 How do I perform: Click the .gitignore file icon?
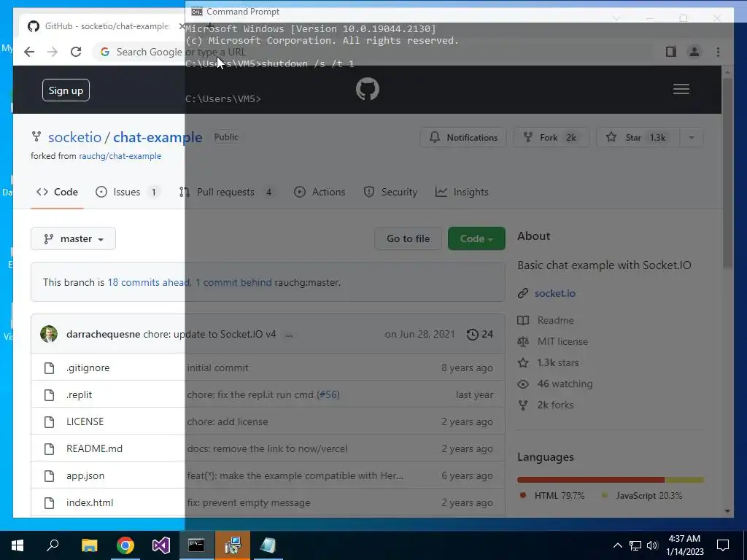[x=49, y=367]
